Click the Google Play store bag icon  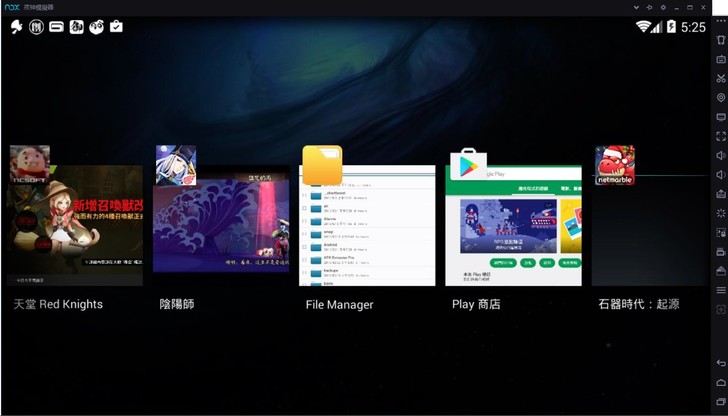point(468,164)
